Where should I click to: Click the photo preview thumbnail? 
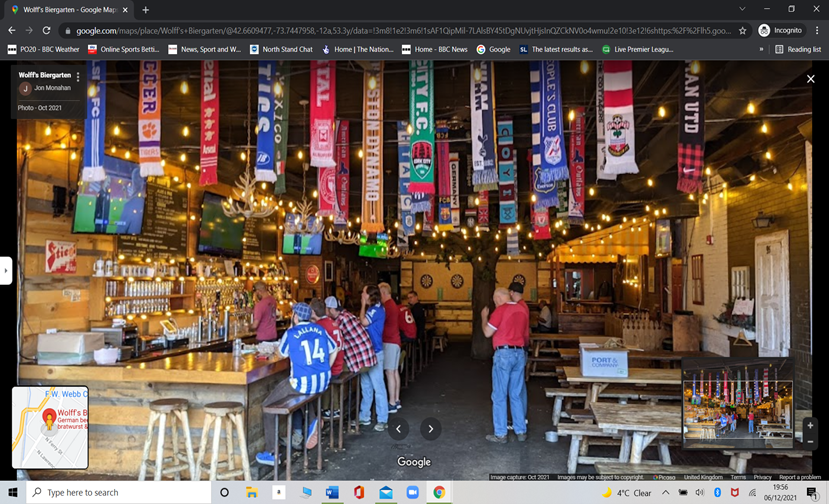(x=738, y=405)
